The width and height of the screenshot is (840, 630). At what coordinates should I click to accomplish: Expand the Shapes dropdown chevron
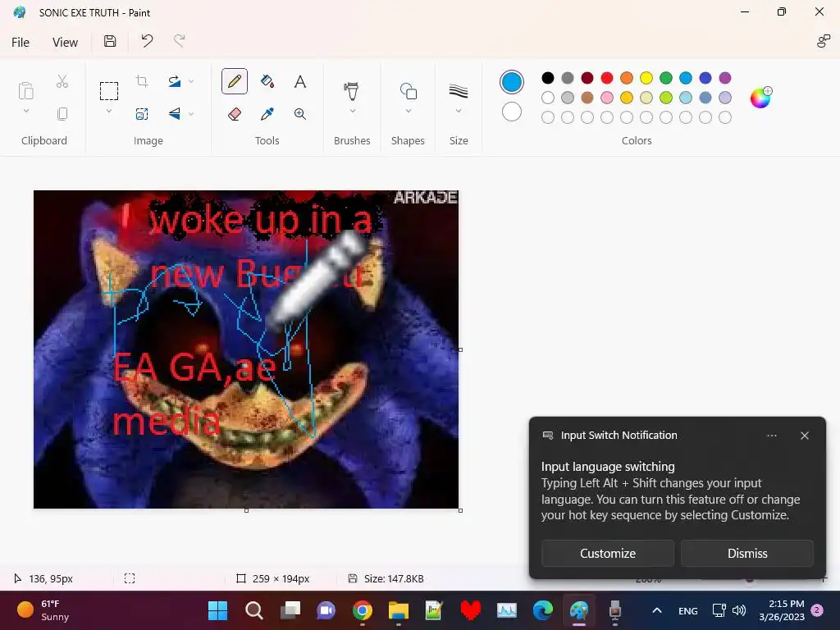point(409,111)
